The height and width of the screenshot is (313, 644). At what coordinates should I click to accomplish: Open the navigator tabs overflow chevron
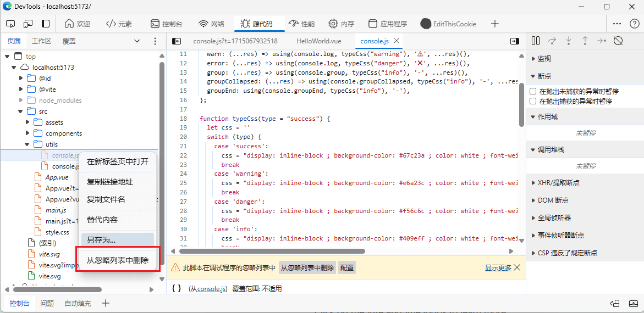coord(137,41)
